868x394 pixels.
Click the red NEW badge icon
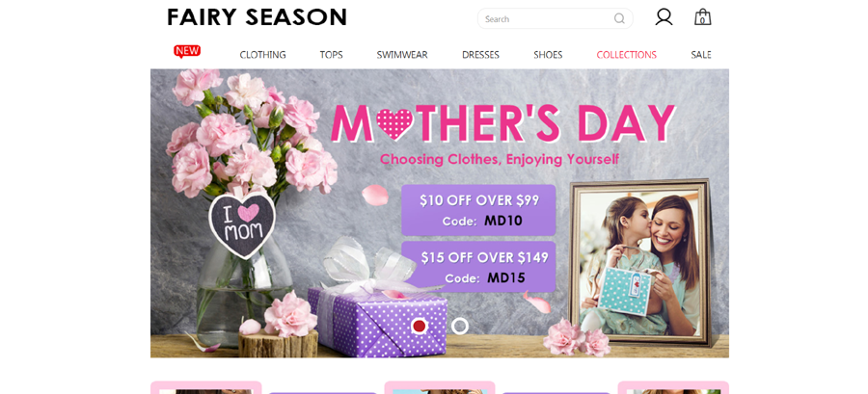click(187, 51)
